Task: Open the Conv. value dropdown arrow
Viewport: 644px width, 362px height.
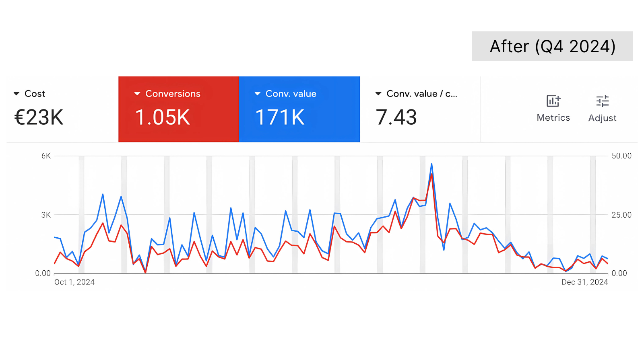Action: [x=258, y=94]
